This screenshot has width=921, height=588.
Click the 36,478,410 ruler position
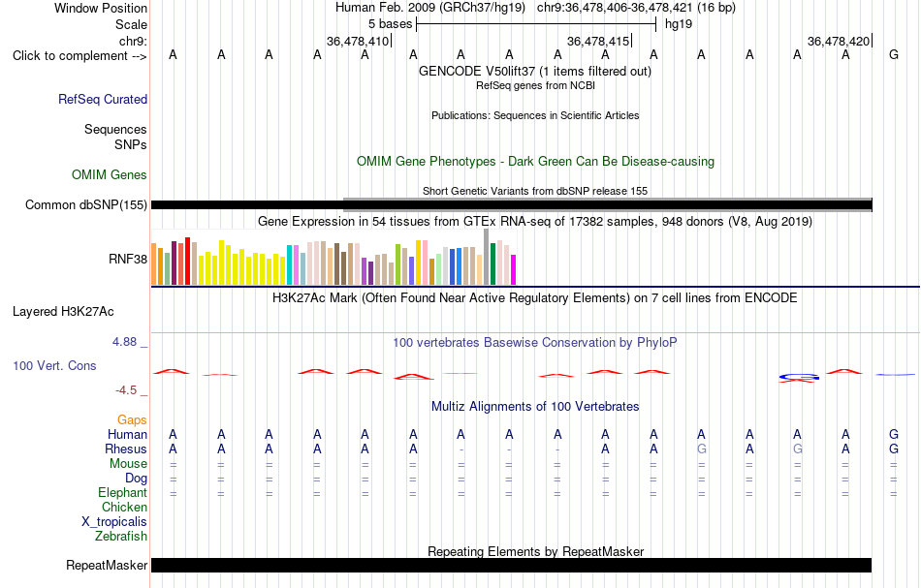[x=358, y=41]
